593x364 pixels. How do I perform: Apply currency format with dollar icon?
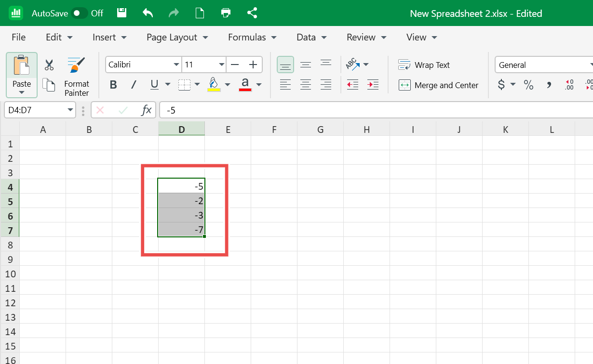pos(501,85)
